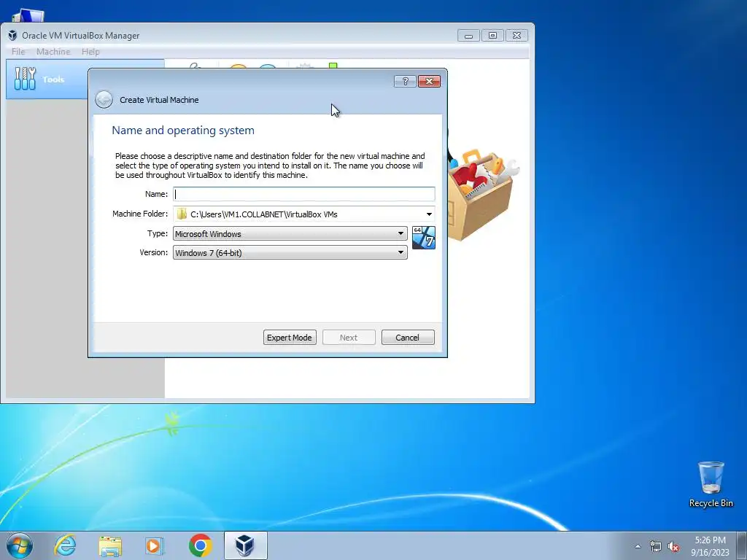Open File Explorer from taskbar

110,546
